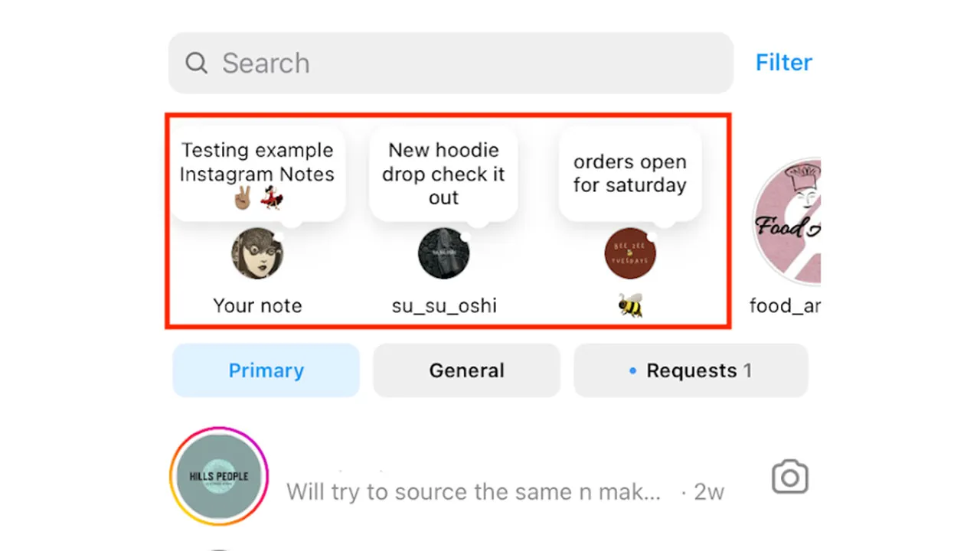Screen dimensions: 980x551
Task: Tap the bee emoji account name
Action: (630, 306)
